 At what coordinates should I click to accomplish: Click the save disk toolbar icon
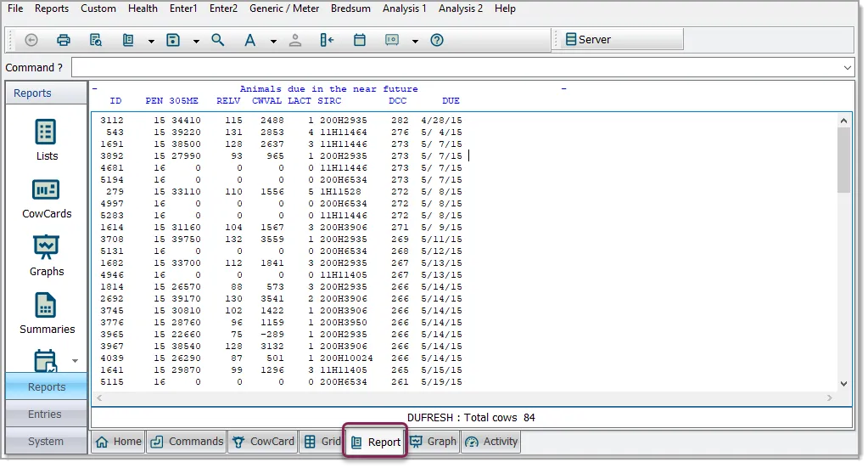click(173, 40)
